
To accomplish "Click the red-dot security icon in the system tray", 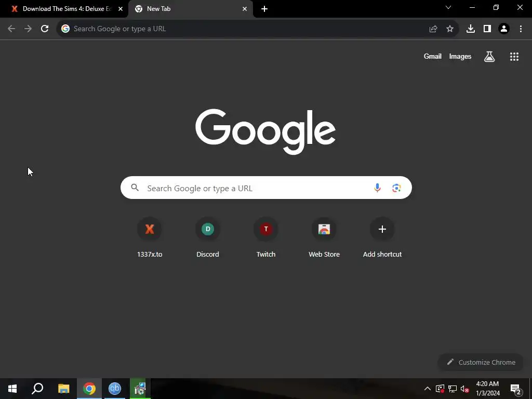I will (440, 389).
